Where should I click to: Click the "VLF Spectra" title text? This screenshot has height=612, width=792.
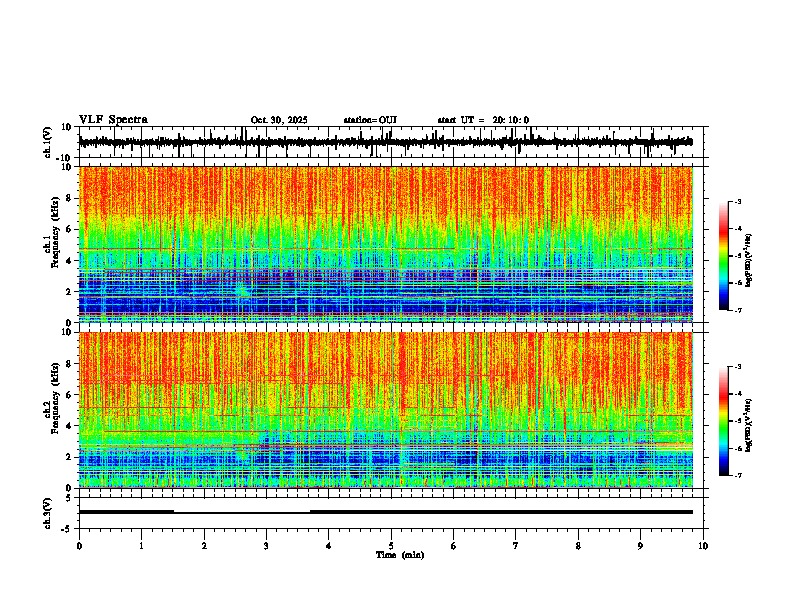pos(113,120)
